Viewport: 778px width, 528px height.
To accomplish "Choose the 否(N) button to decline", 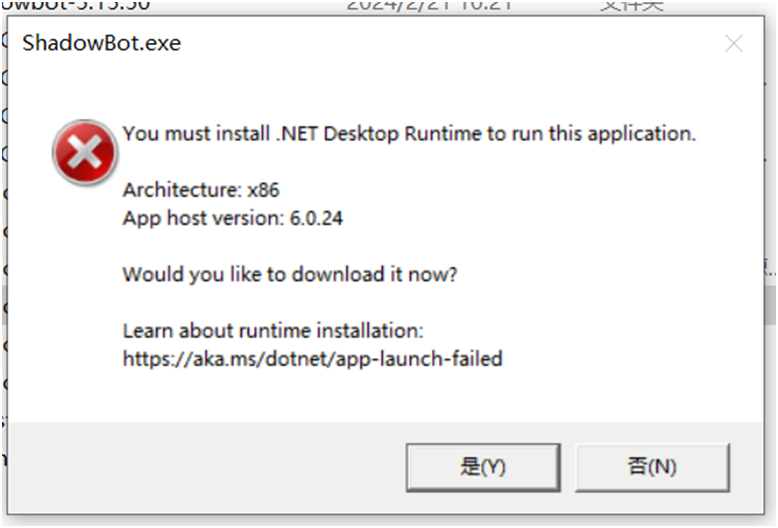I will pos(652,467).
